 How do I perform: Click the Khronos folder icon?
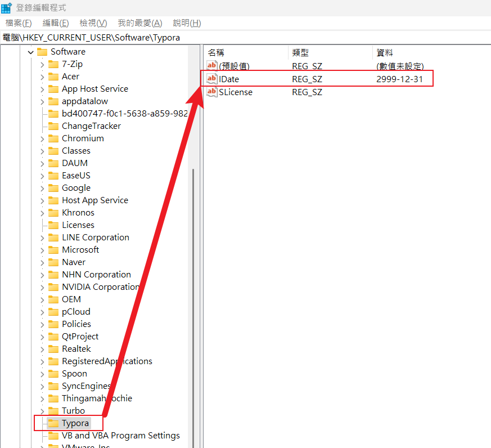click(53, 213)
